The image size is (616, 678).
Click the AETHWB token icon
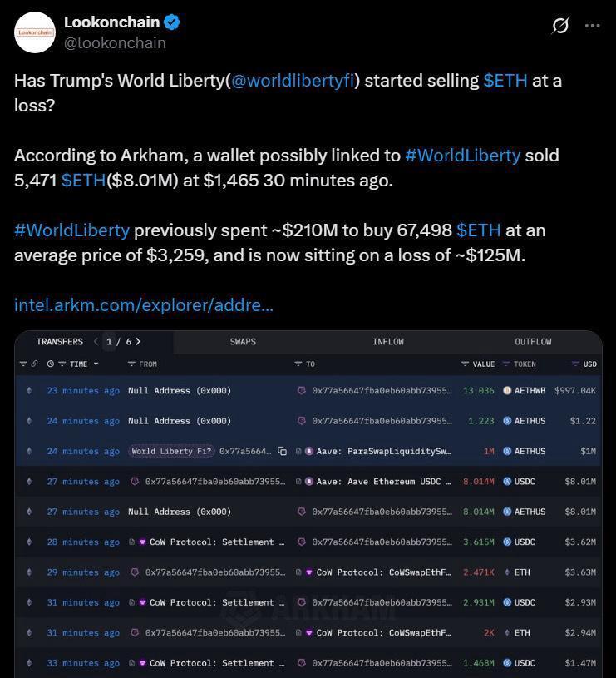pyautogui.click(x=507, y=390)
